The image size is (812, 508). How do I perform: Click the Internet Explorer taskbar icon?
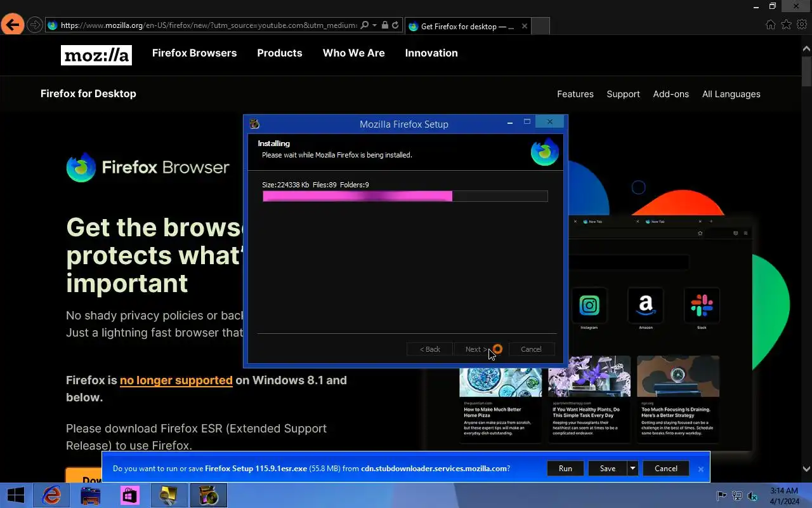coord(51,495)
